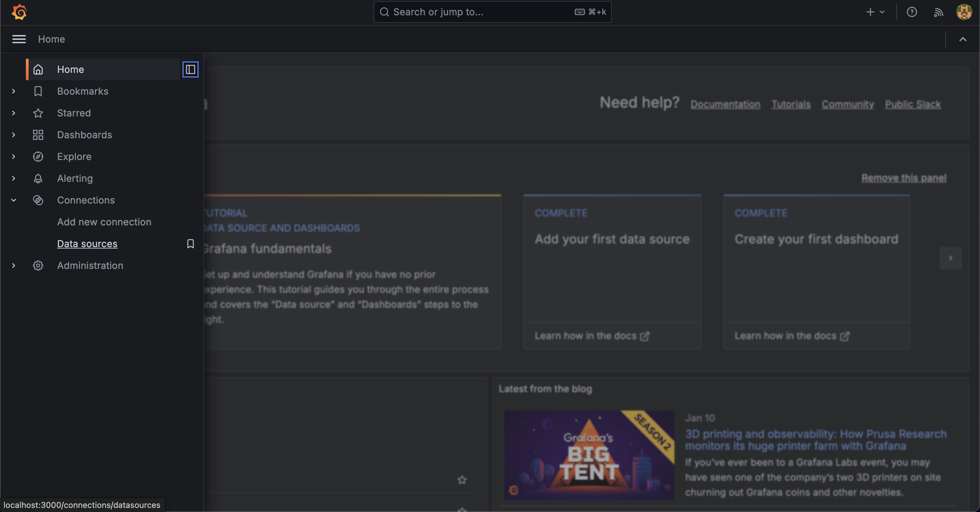Click Add new connection item
The image size is (980, 512).
pyautogui.click(x=104, y=222)
